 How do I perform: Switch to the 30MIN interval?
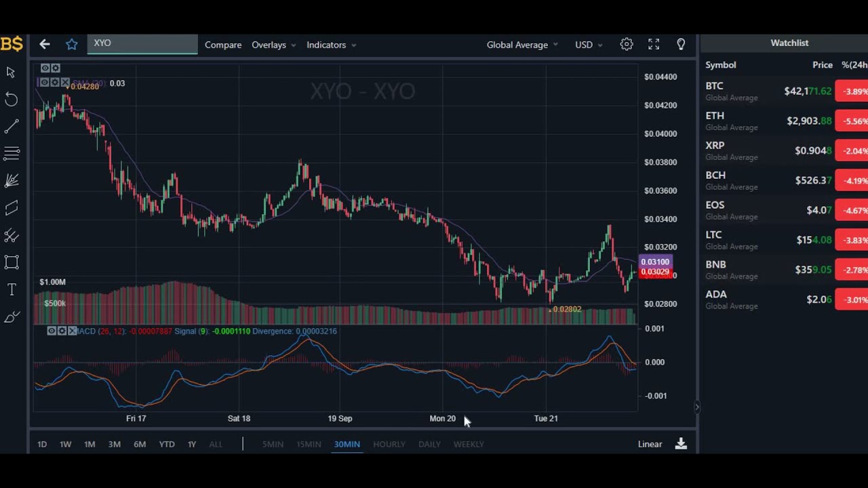tap(347, 444)
